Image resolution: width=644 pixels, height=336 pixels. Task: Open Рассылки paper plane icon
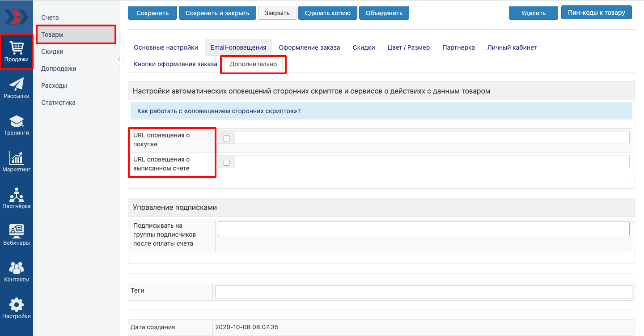[x=17, y=88]
